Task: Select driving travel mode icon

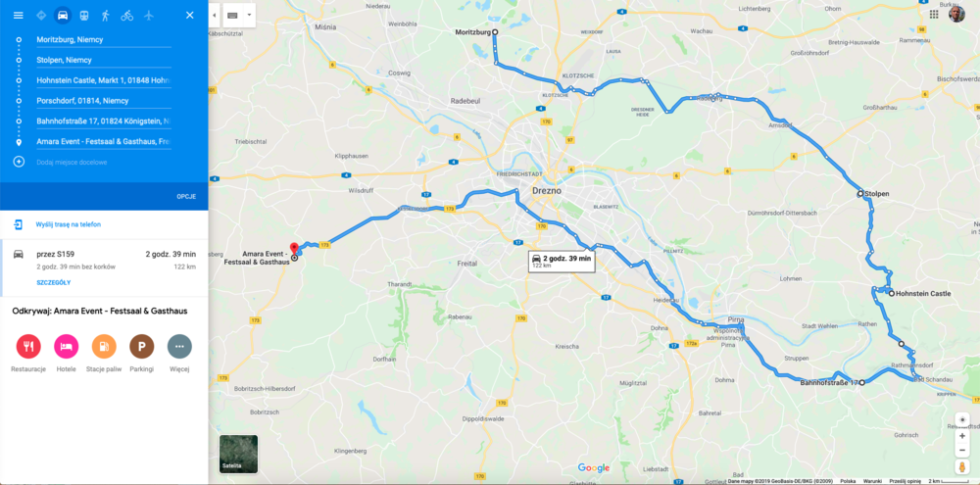Action: (x=62, y=15)
